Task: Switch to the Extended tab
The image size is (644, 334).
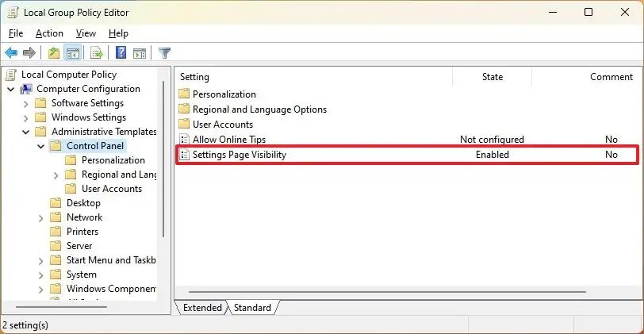Action: [x=201, y=308]
